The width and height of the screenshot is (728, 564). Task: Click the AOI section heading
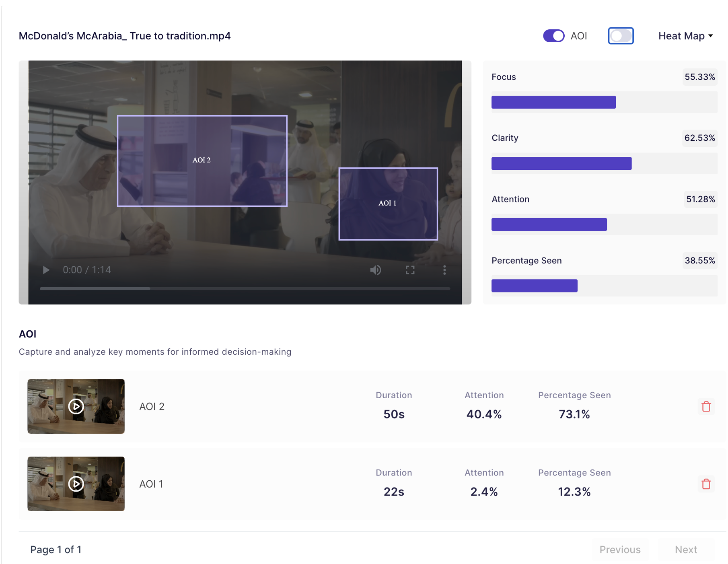coord(28,334)
